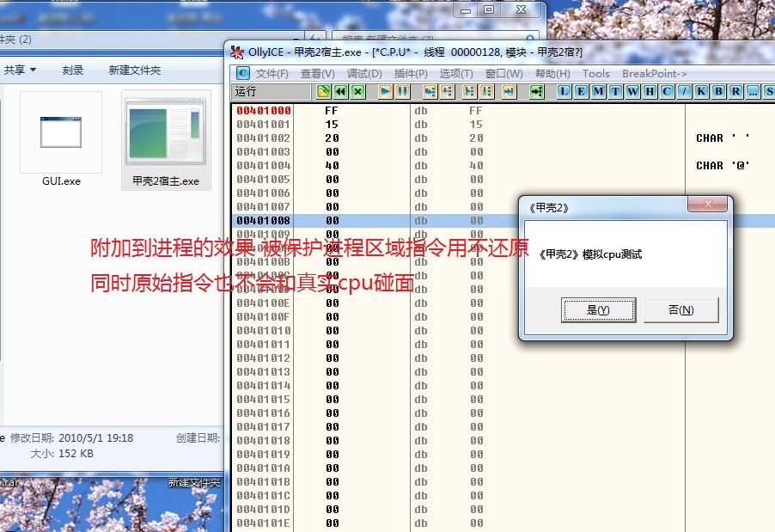775x532 pixels.
Task: Click the Trace over toolbar icon
Action: [x=487, y=91]
